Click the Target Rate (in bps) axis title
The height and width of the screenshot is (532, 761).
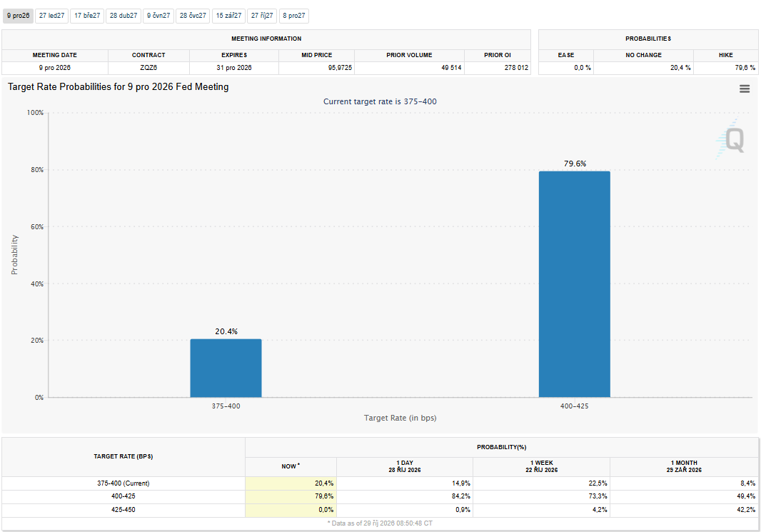[x=400, y=418]
